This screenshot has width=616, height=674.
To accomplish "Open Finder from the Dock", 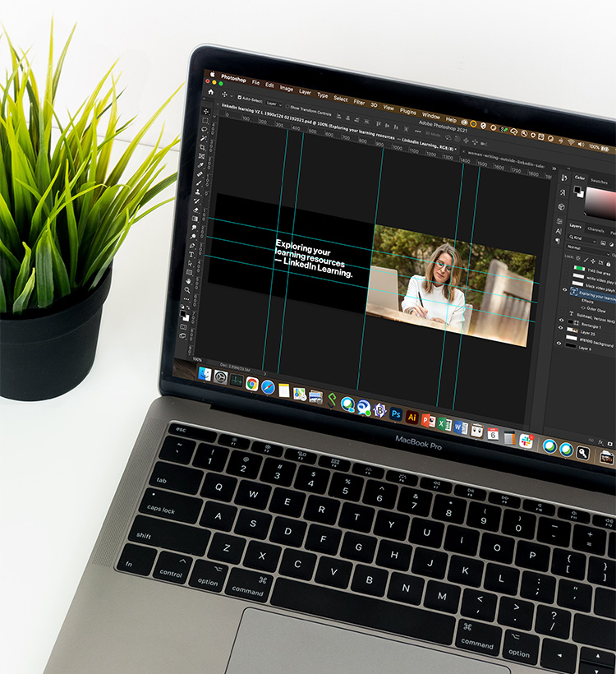I will pyautogui.click(x=205, y=374).
